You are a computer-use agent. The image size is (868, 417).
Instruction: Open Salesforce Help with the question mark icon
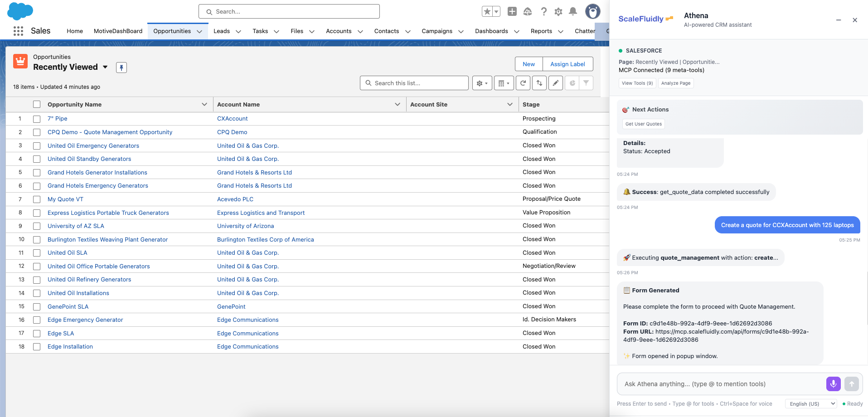[544, 11]
